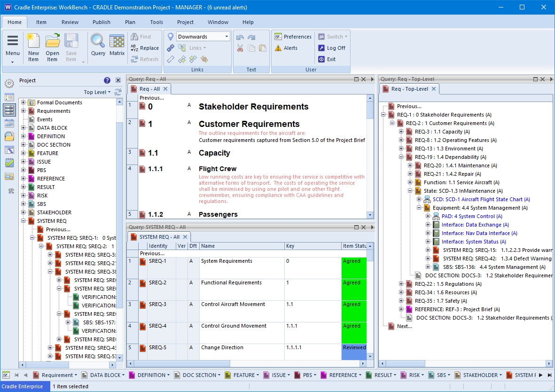
Task: Select the 1.1.1 Flight Crew requirement heading
Action: (217, 169)
